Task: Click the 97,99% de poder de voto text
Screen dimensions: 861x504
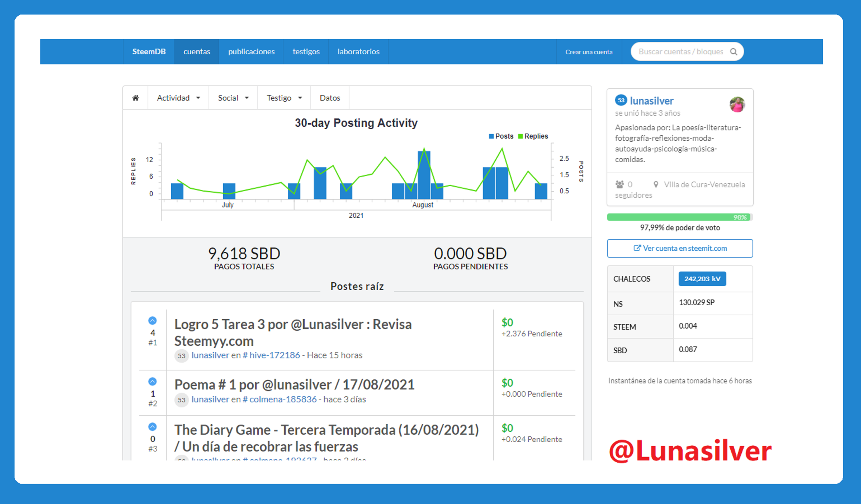Action: click(x=680, y=228)
